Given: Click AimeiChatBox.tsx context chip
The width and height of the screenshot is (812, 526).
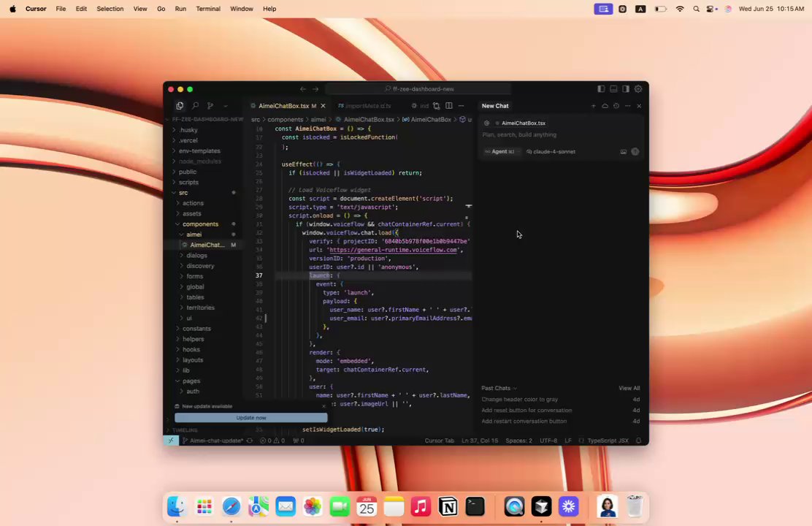Looking at the screenshot, I should click(x=521, y=123).
